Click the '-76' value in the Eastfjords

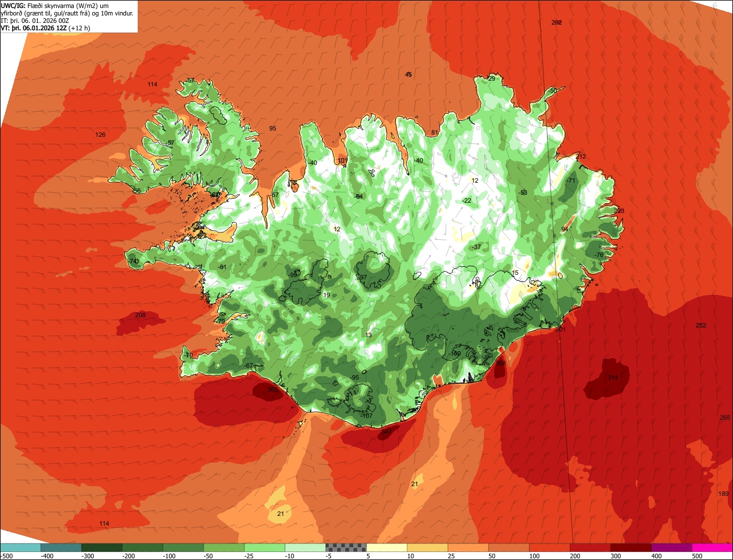point(599,255)
